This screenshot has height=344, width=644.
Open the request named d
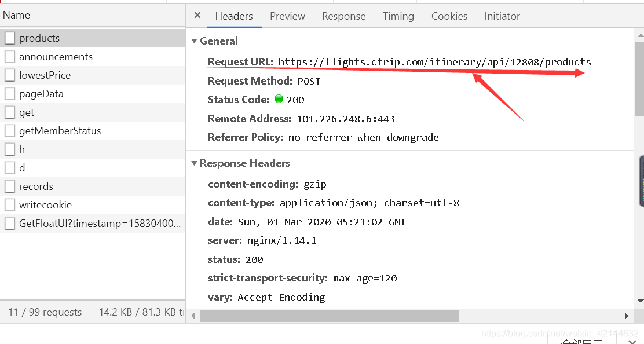93,168
